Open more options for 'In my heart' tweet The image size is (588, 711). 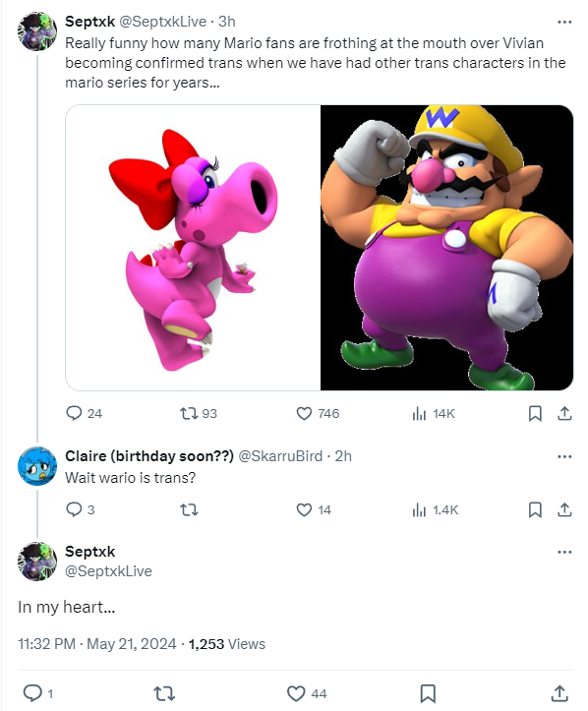[x=564, y=552]
